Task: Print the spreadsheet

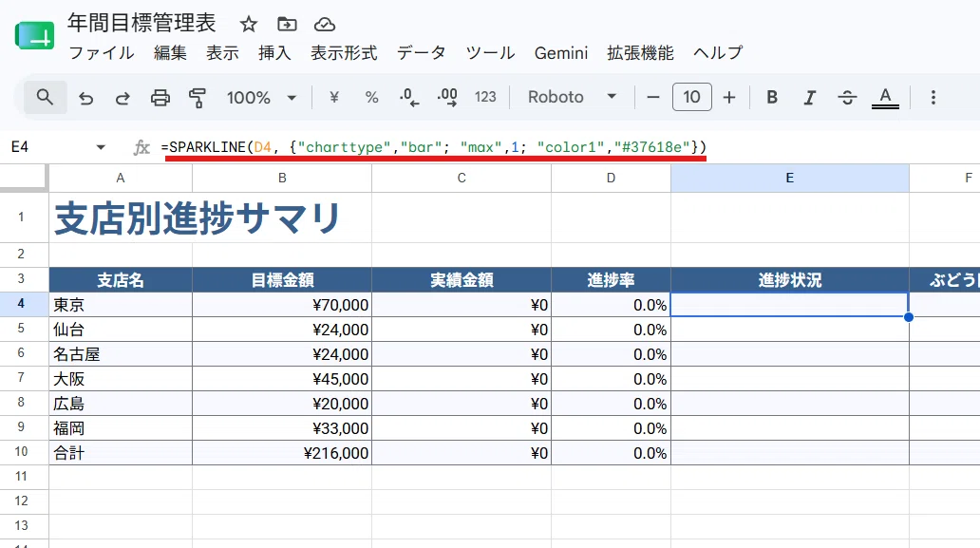Action: (160, 98)
